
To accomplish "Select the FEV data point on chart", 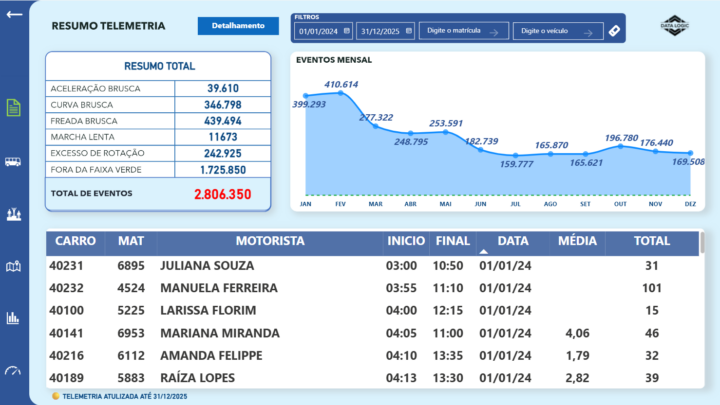I will point(341,93).
